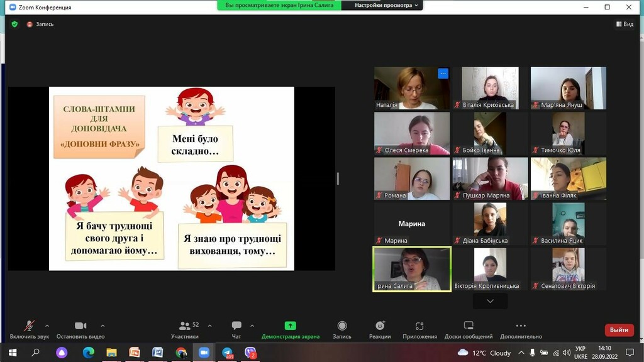The image size is (644, 362).
Task: Open the More (Дополнительно) three-dots menu
Action: coord(521,326)
